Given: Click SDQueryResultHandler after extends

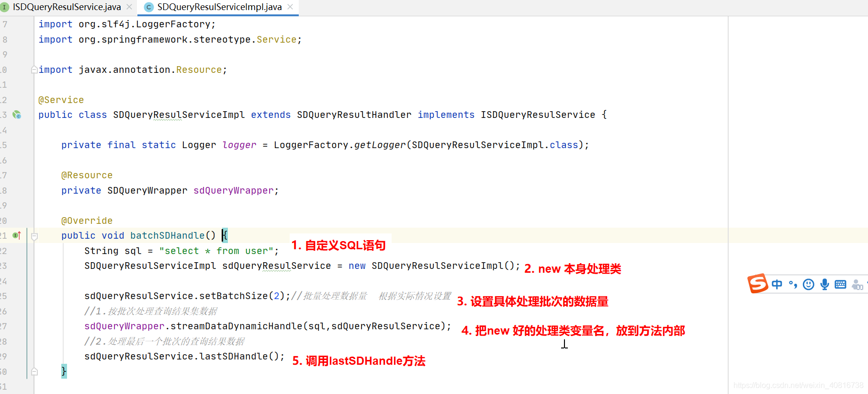Looking at the screenshot, I should point(354,115).
